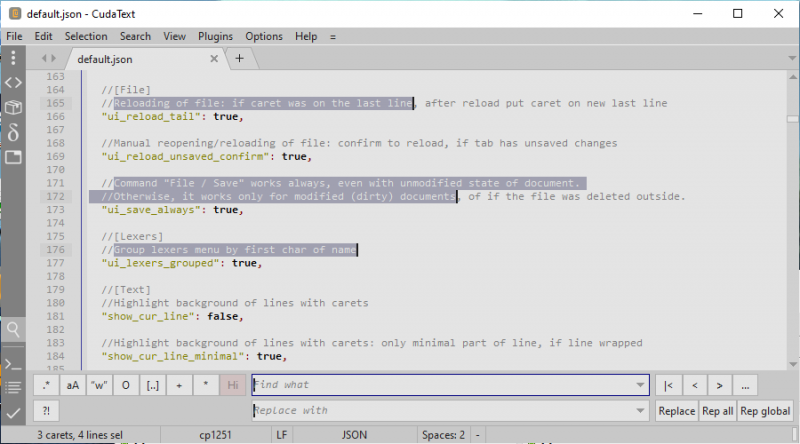Open the File menu

(x=14, y=36)
